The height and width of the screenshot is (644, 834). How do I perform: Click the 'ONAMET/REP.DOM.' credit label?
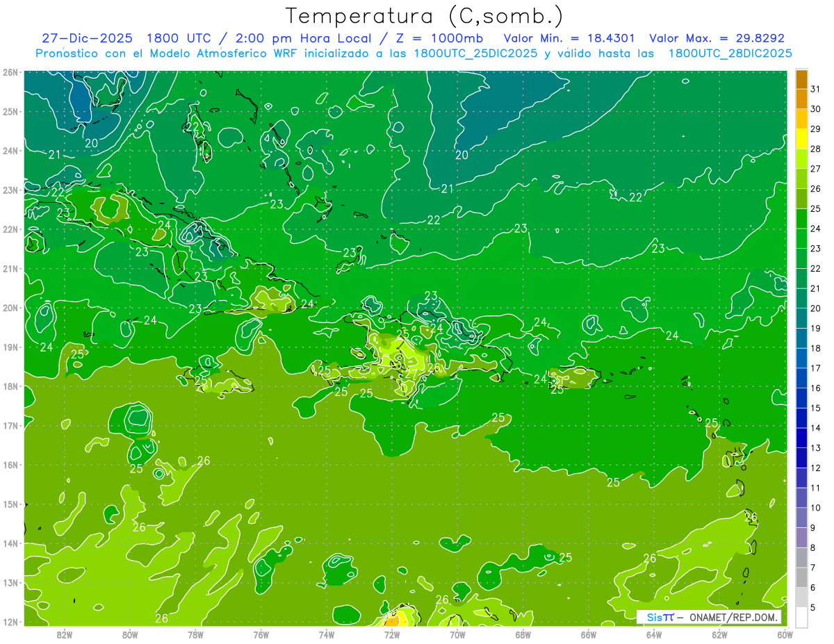pyautogui.click(x=733, y=617)
